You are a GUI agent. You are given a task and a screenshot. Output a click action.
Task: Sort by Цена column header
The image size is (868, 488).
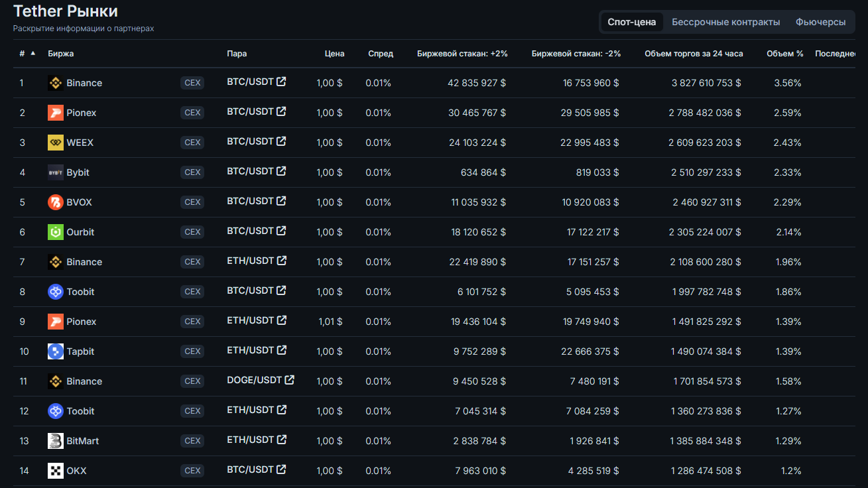[x=334, y=54]
